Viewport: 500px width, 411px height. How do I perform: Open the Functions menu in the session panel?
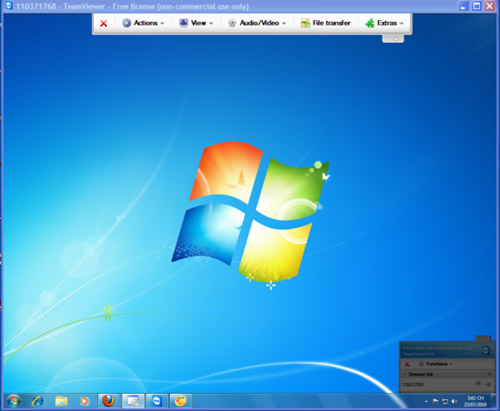[435, 364]
